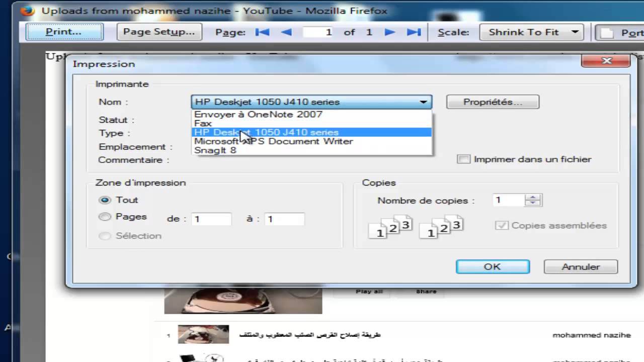Click Share in the page preview
This screenshot has height=362, width=644.
point(426,292)
